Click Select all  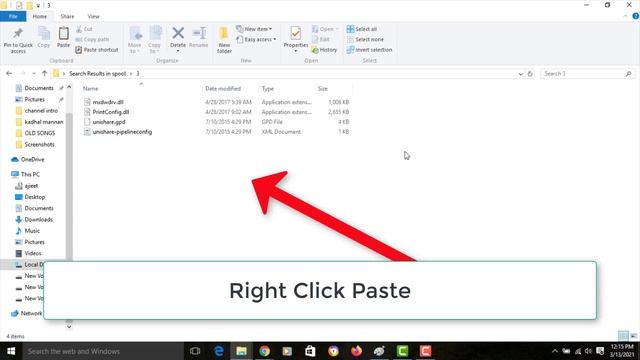click(x=362, y=29)
